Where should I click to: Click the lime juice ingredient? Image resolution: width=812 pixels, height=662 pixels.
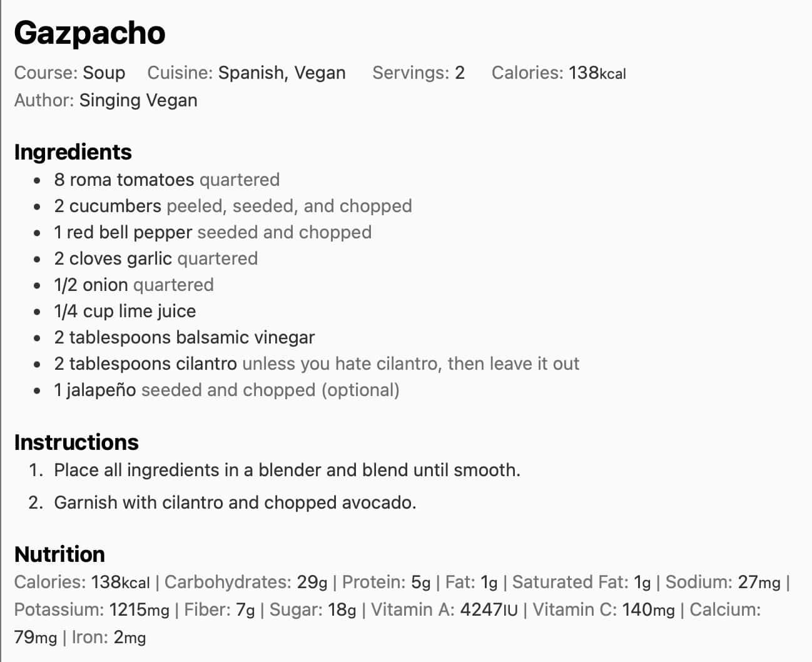point(125,311)
